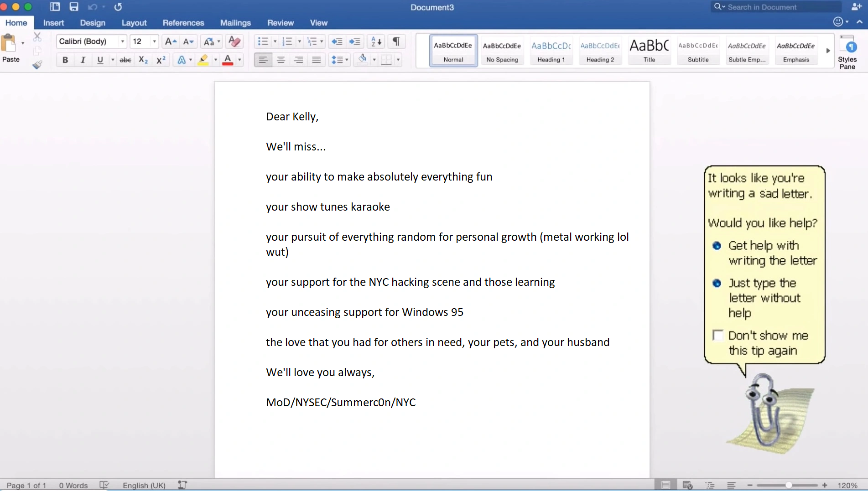Toggle show paragraph marks
The height and width of the screenshot is (491, 868).
tap(396, 41)
